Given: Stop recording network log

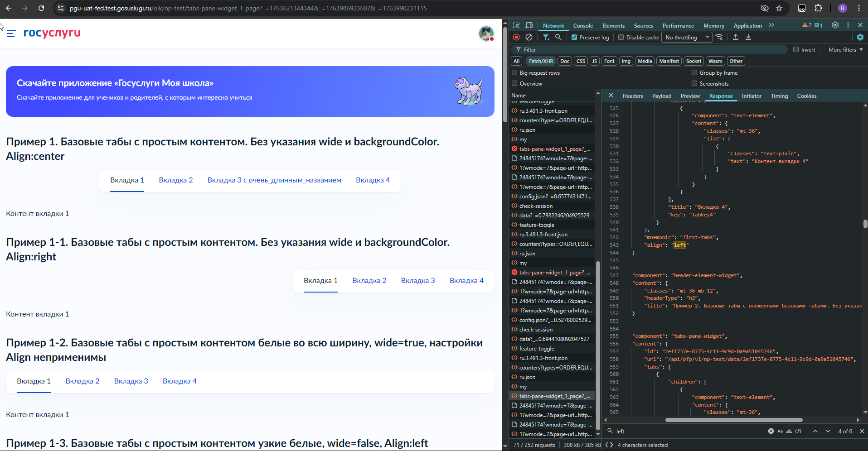Looking at the screenshot, I should point(516,37).
